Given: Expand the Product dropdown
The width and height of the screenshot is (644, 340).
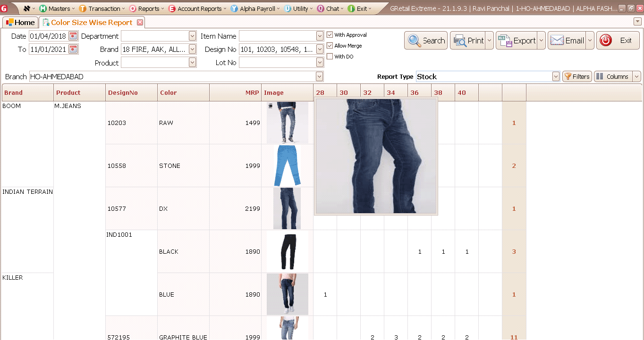Looking at the screenshot, I should tap(192, 62).
